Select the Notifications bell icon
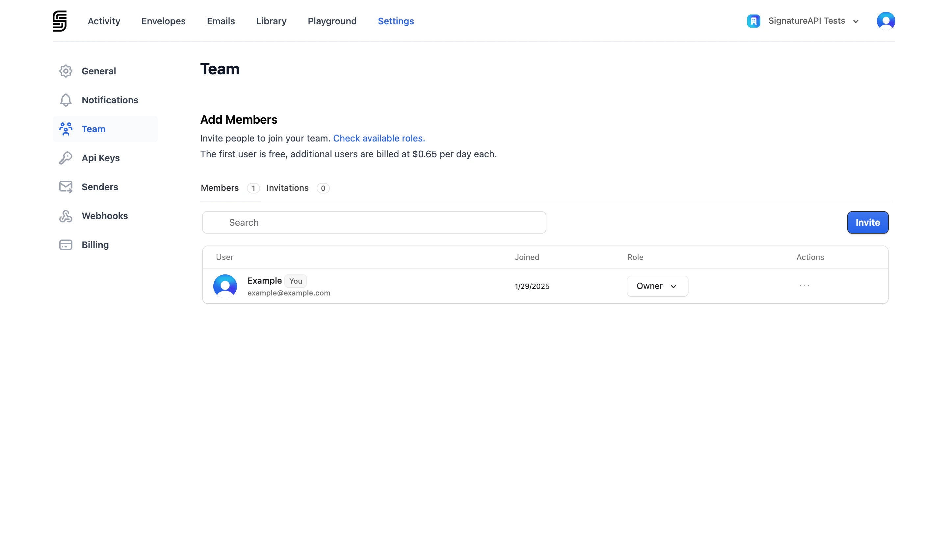Image resolution: width=948 pixels, height=560 pixels. (x=66, y=100)
